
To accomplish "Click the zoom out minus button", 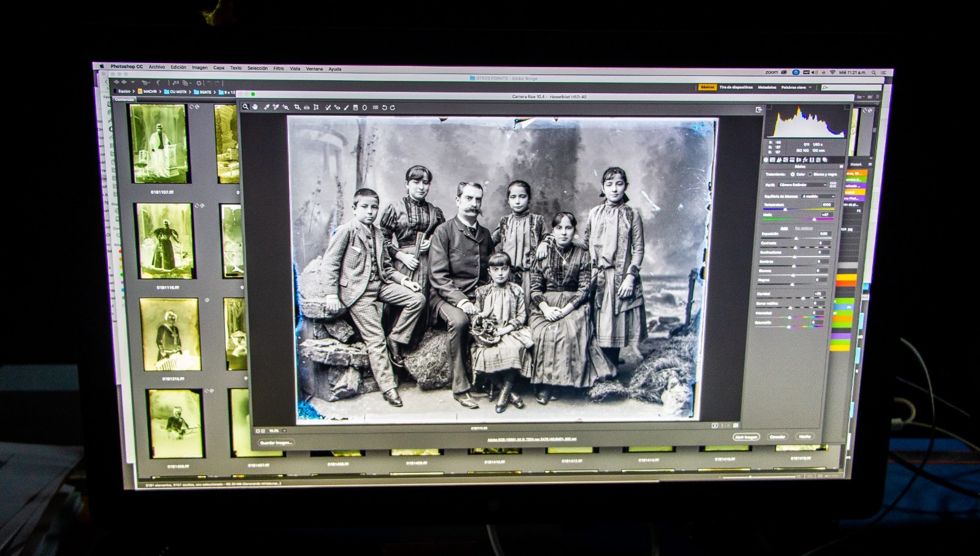I will tap(258, 430).
